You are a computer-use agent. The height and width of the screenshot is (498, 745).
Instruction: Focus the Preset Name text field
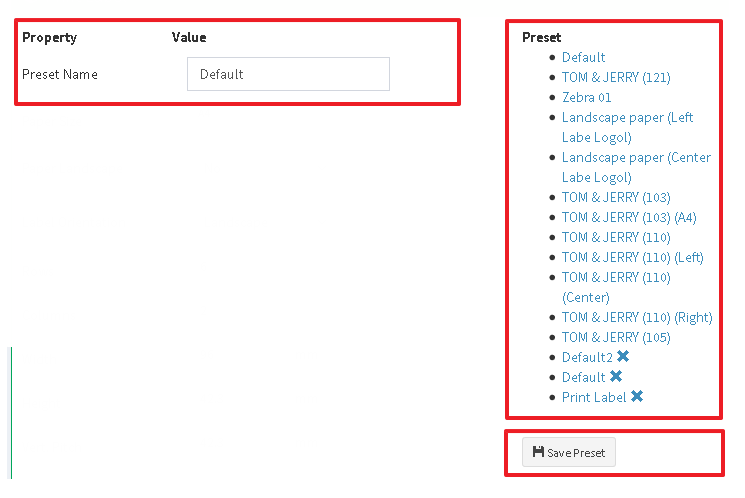tap(288, 74)
